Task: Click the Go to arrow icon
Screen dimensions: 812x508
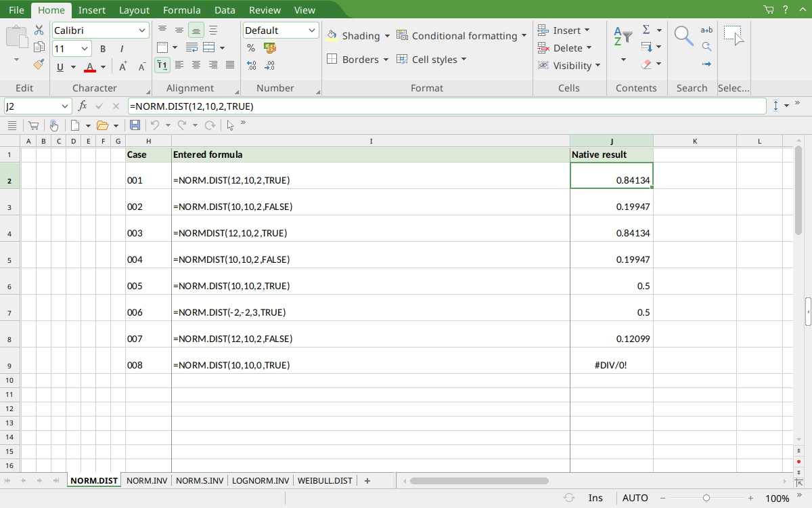Action: [x=706, y=64]
